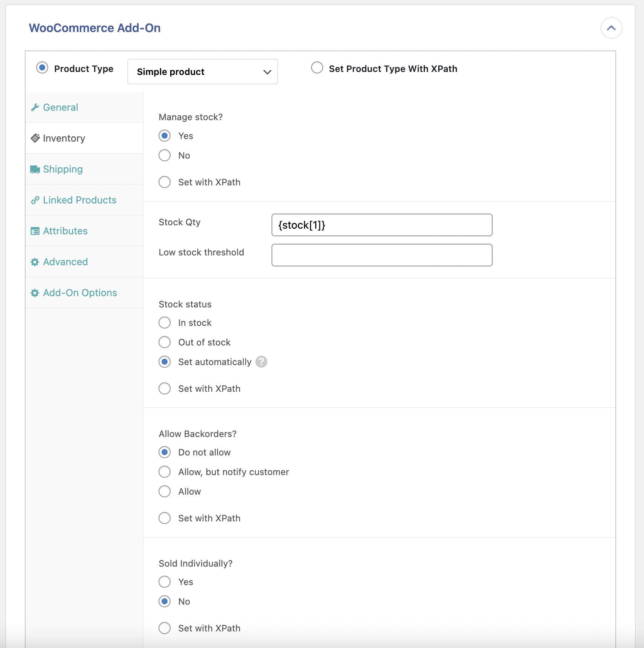Select Set Product Type With XPath option
This screenshot has height=648, width=644.
point(317,68)
